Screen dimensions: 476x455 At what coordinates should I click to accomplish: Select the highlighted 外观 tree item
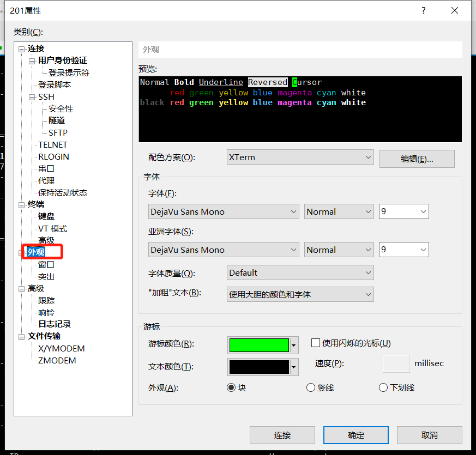36,252
